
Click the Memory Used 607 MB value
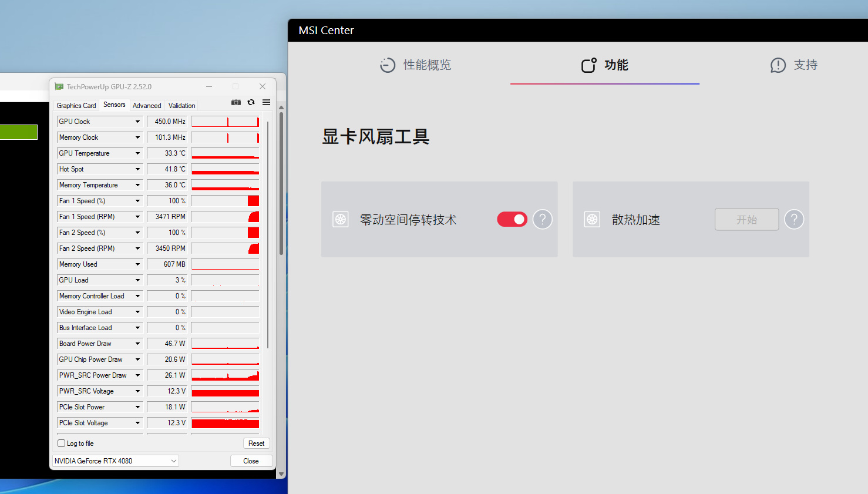click(167, 264)
